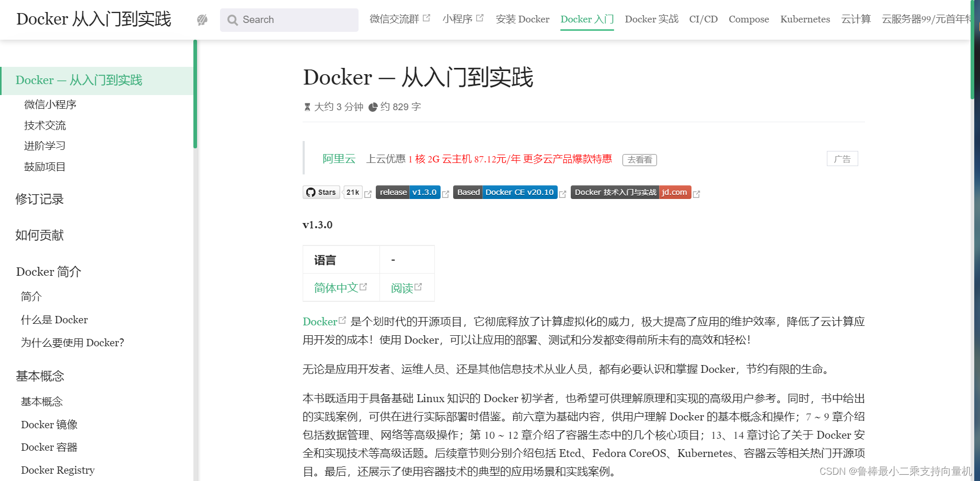
Task: Open sidebar link 技术交流
Action: [45, 125]
